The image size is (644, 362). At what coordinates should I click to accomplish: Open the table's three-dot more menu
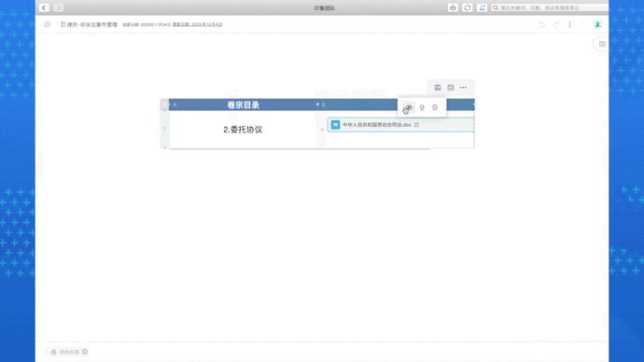463,88
